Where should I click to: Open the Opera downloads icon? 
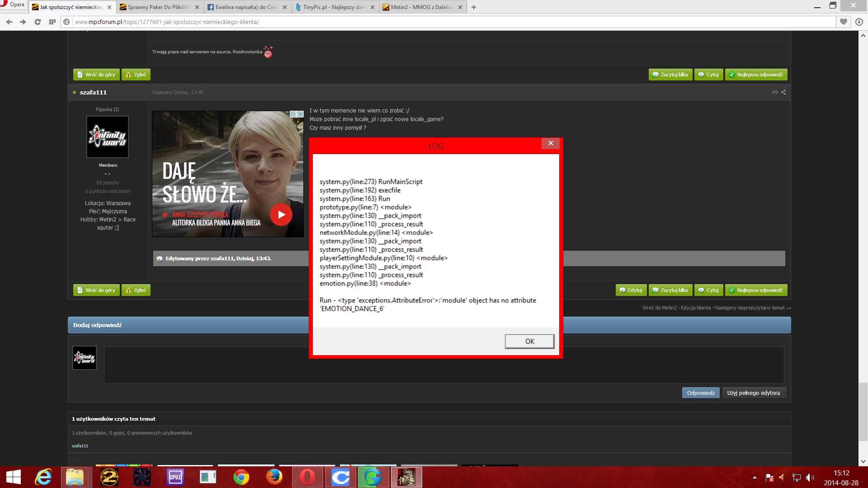pyautogui.click(x=859, y=22)
